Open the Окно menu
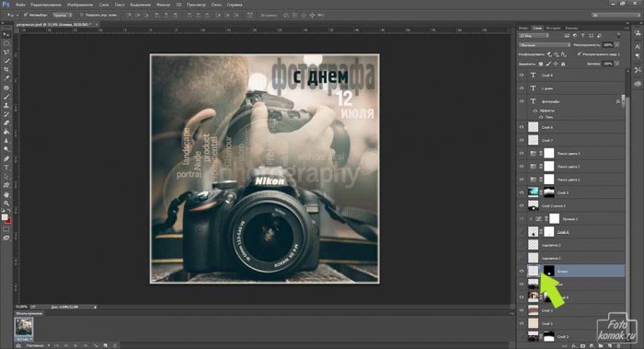The height and width of the screenshot is (349, 644). click(x=216, y=5)
